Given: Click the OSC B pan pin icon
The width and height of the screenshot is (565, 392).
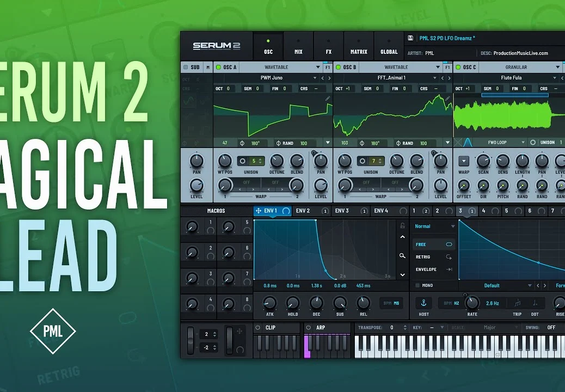Looking at the screenshot, I should click(x=433, y=153).
